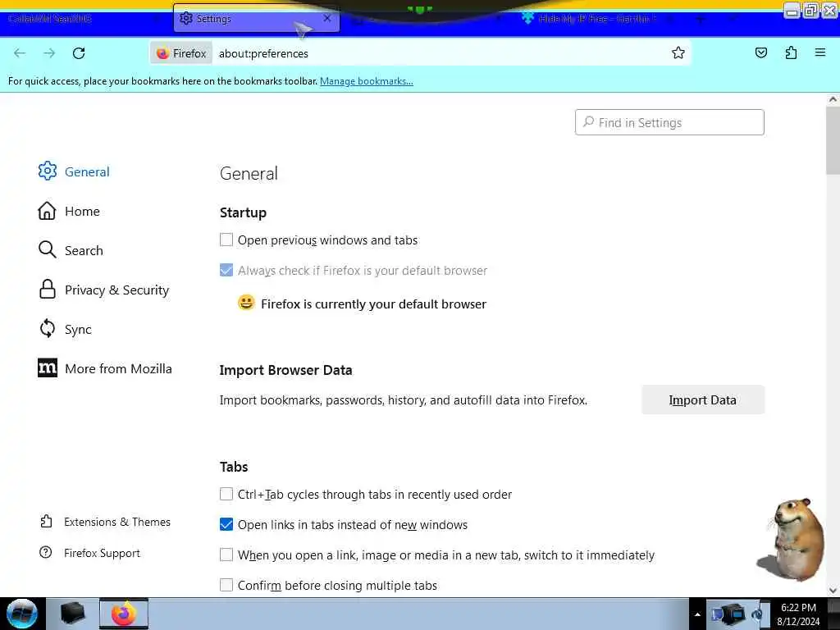Open the General settings category
840x630 pixels.
(73, 171)
